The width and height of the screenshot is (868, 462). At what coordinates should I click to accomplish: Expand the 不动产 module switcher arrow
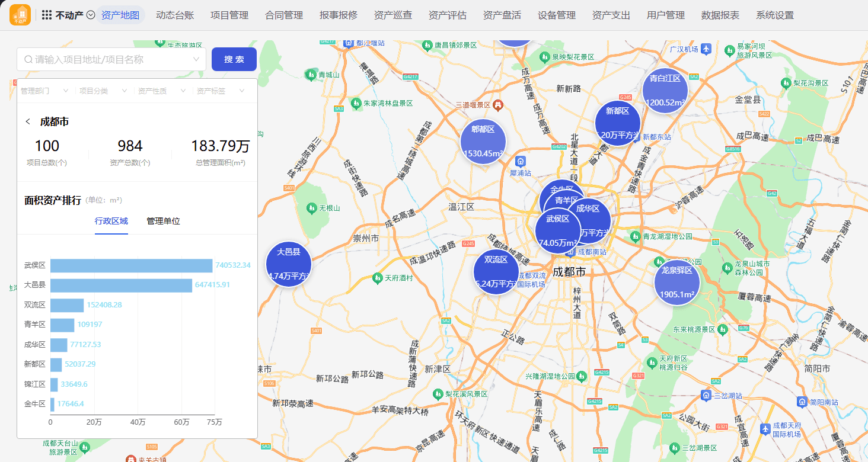[91, 15]
